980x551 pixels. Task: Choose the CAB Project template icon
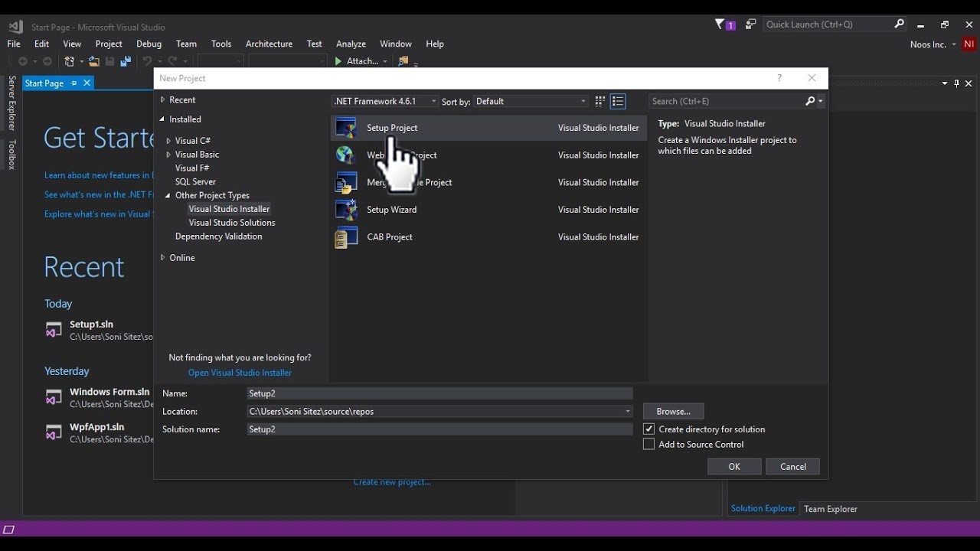click(x=346, y=237)
